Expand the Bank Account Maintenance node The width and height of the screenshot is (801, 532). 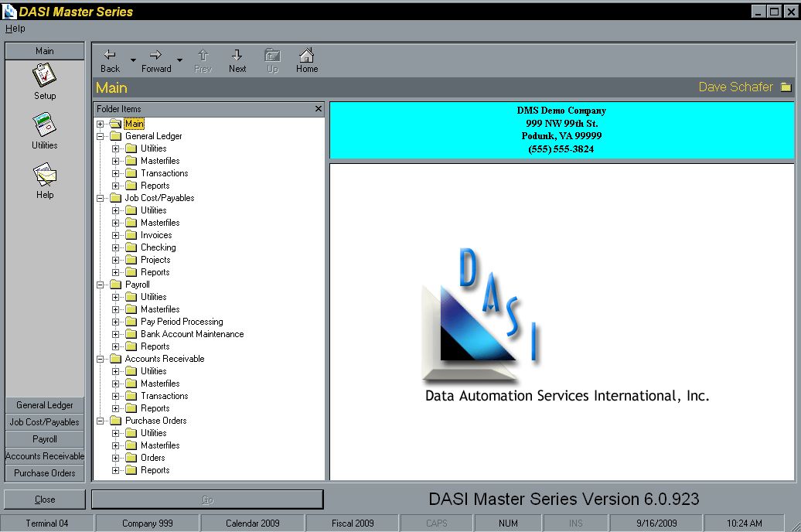115,334
